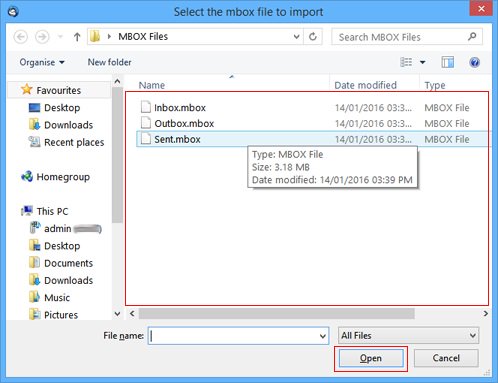Click the Favourites star icon

tap(27, 89)
